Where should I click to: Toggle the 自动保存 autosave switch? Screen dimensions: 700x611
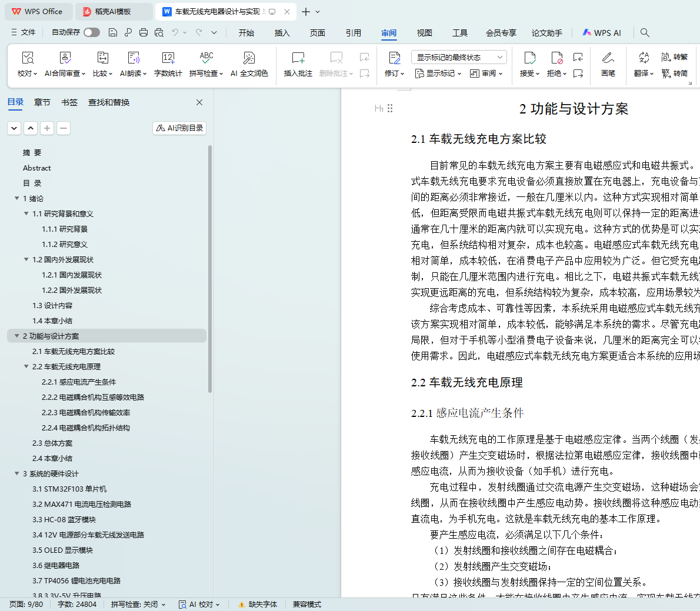point(91,32)
